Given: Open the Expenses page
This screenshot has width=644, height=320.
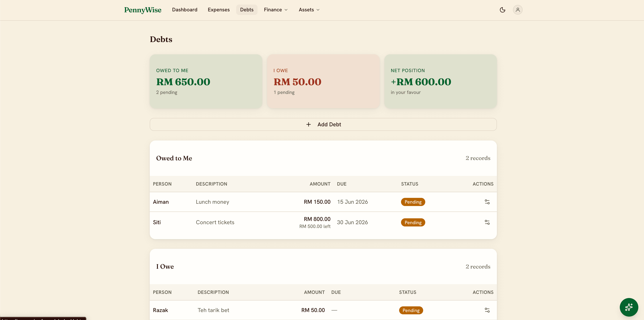Looking at the screenshot, I should click(219, 10).
